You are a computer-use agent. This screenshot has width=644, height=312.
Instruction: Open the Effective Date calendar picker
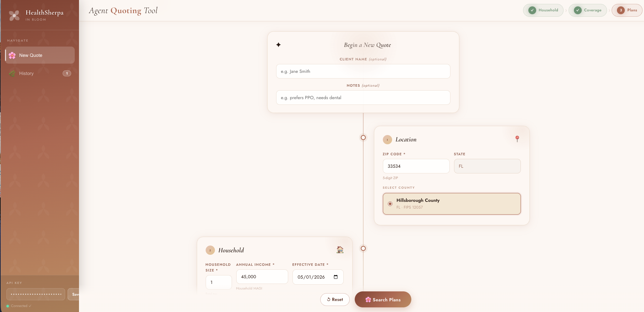[x=336, y=277]
